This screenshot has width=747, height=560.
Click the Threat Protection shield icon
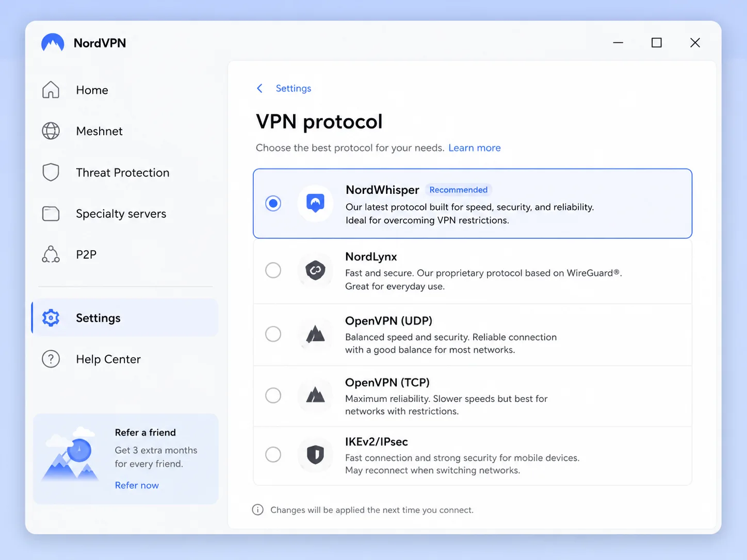[x=51, y=172]
